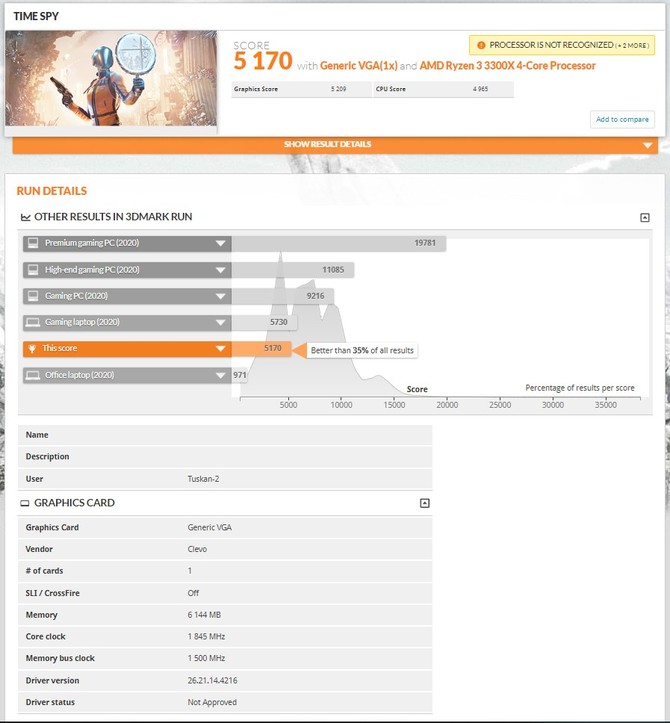This screenshot has height=723, width=670.
Task: Click the Run Details heading
Action: click(x=52, y=191)
